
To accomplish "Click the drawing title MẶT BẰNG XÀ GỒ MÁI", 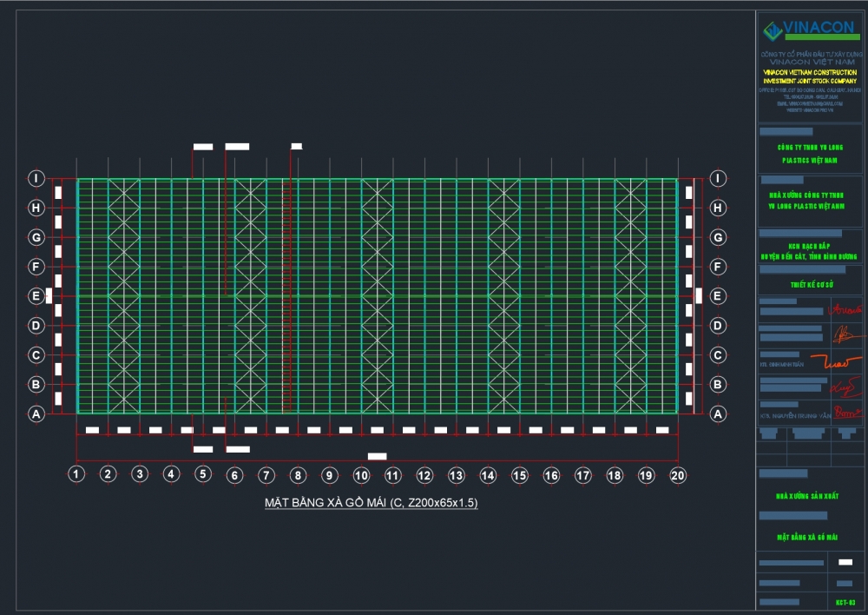I will tap(372, 503).
